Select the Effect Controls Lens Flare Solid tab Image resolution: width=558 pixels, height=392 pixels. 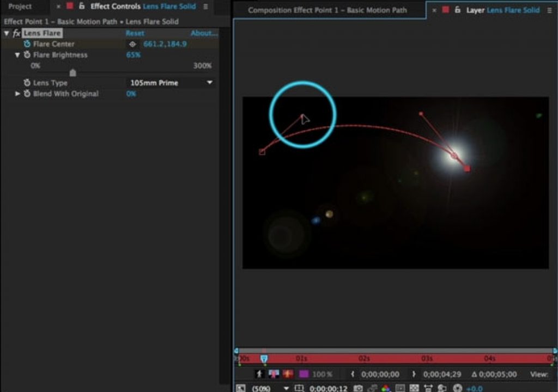coord(143,7)
